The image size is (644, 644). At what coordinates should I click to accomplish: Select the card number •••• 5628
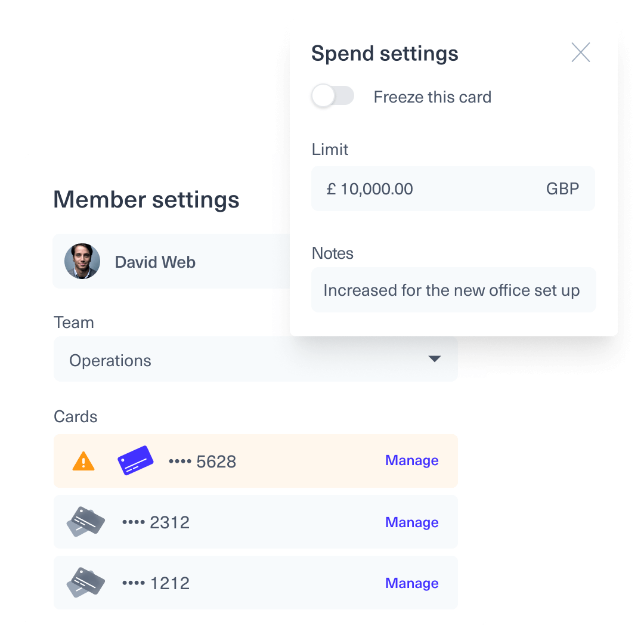click(x=203, y=462)
